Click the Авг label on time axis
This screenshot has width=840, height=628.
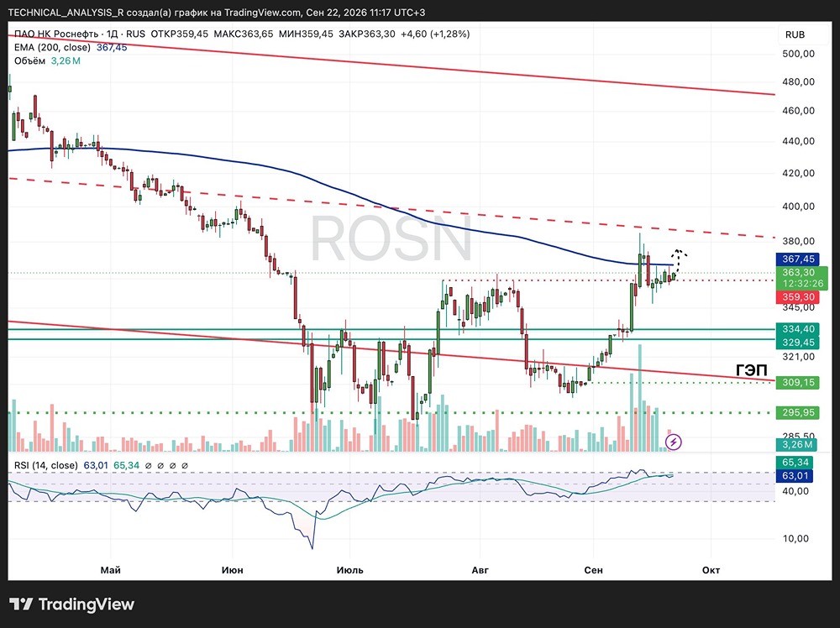coord(480,570)
